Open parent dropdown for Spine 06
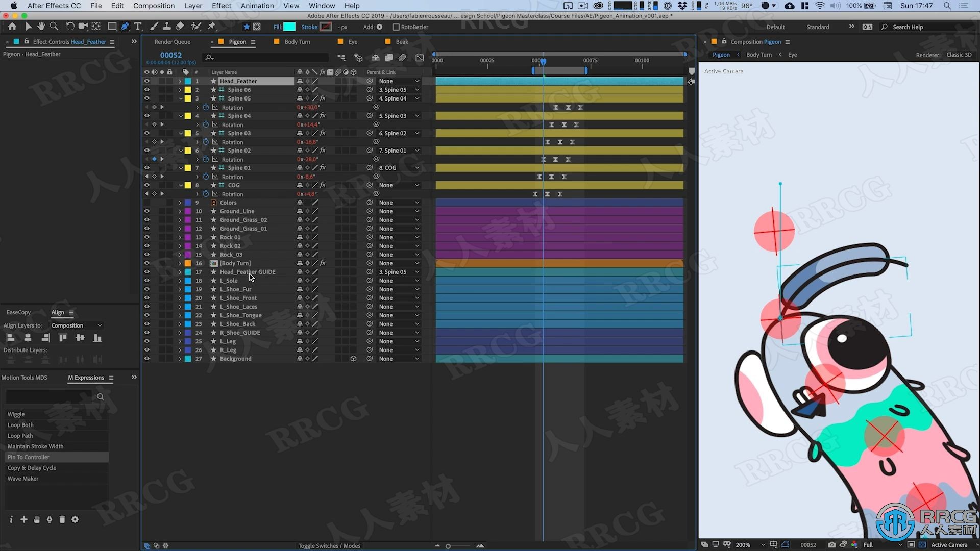The width and height of the screenshot is (980, 551). [x=399, y=90]
